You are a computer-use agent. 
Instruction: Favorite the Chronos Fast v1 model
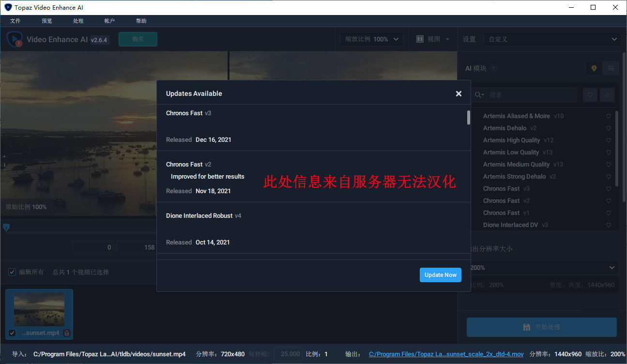[x=609, y=213]
